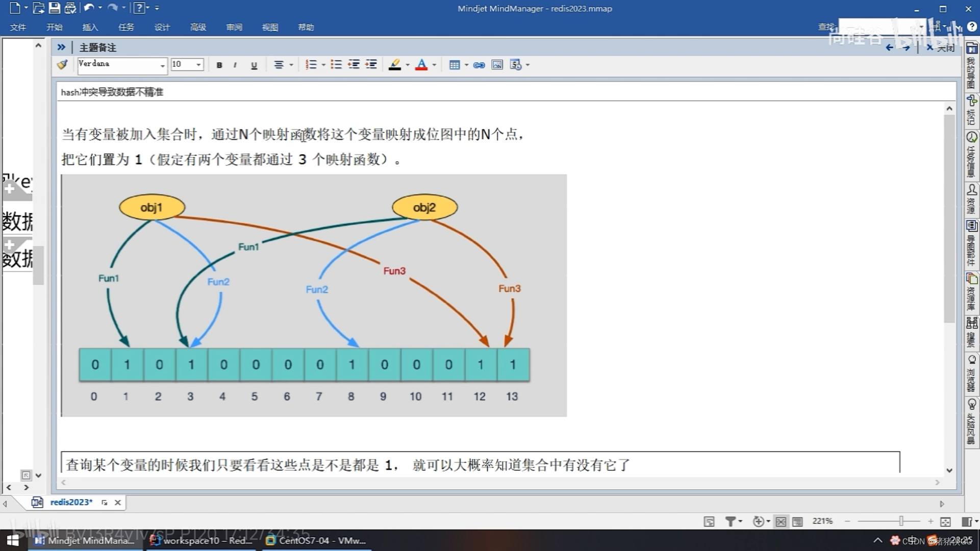Open the text alignment dropdown arrow
The width and height of the screenshot is (980, 551).
pos(291,65)
